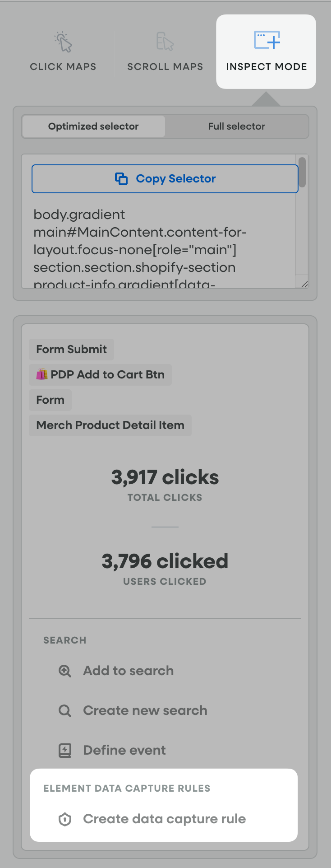This screenshot has height=868, width=331.
Task: Click the copy icon in Copy Selector
Action: pyautogui.click(x=121, y=179)
